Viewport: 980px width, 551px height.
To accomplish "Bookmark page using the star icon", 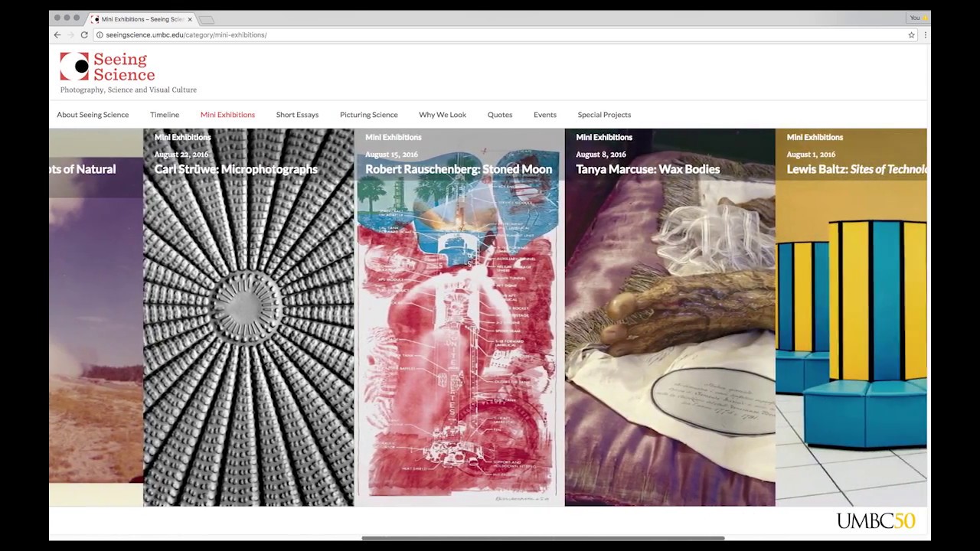I will tap(911, 34).
